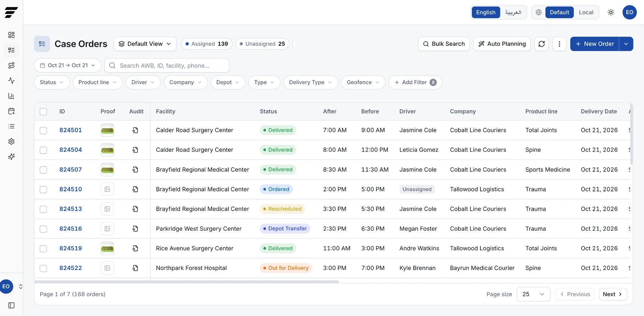
Task: Collapse the sidebar panel icon
Action: pyautogui.click(x=12, y=305)
